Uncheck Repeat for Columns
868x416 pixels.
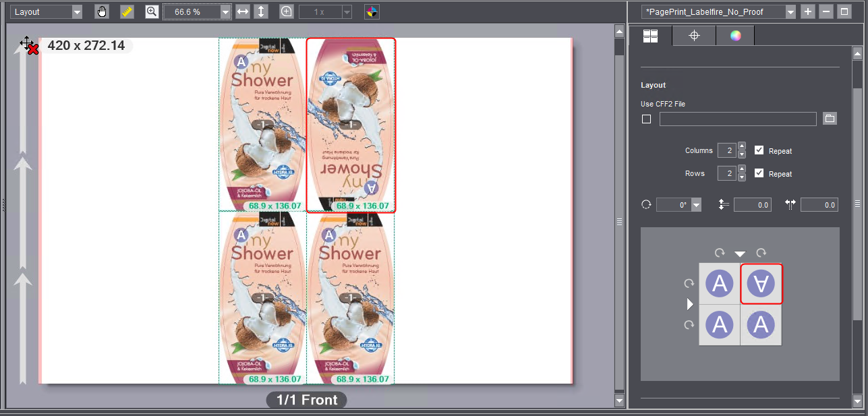click(x=759, y=150)
